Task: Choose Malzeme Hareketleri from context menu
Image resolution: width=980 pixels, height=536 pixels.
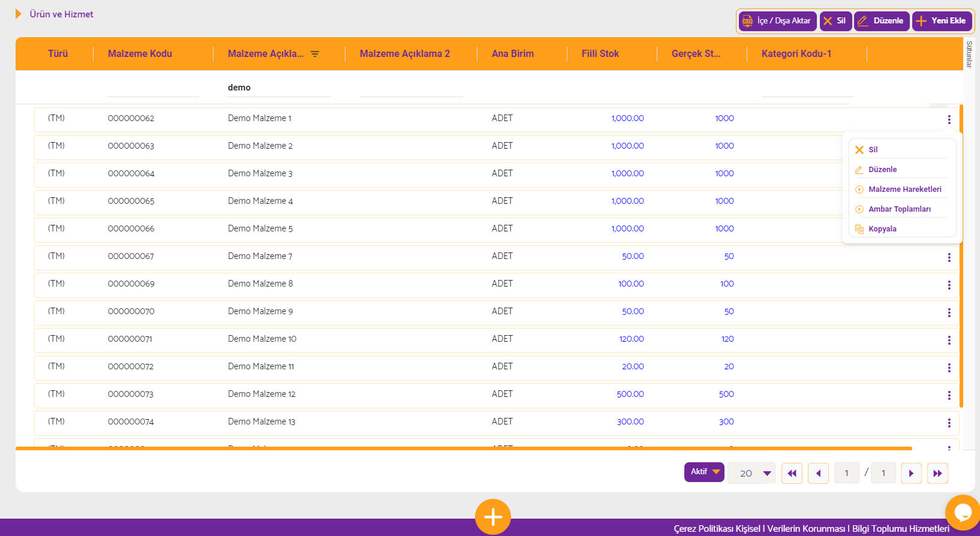Action: (x=901, y=189)
